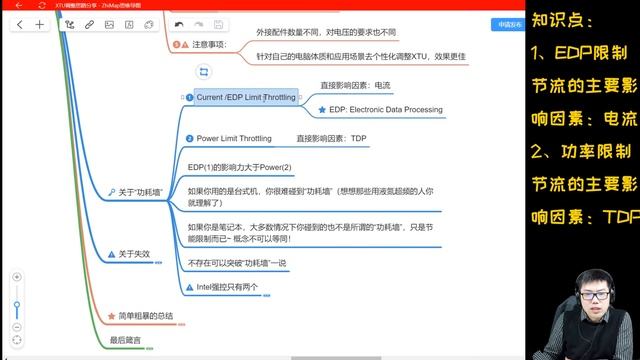Click the blue 申请发布 button
The image size is (640, 360).
(x=508, y=24)
